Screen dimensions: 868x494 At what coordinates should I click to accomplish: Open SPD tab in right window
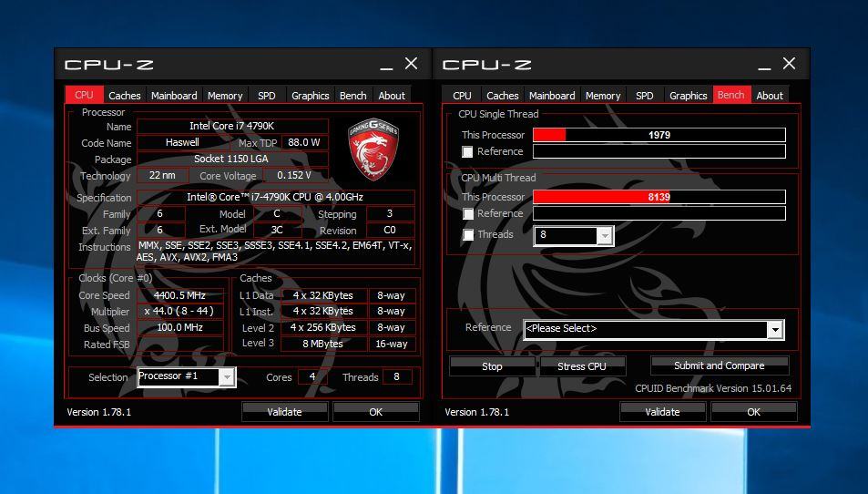[645, 96]
